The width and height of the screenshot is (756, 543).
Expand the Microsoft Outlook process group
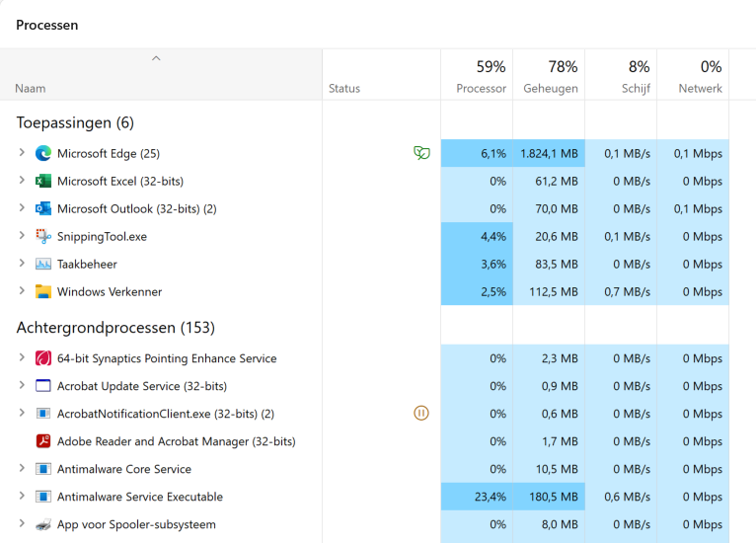click(22, 208)
